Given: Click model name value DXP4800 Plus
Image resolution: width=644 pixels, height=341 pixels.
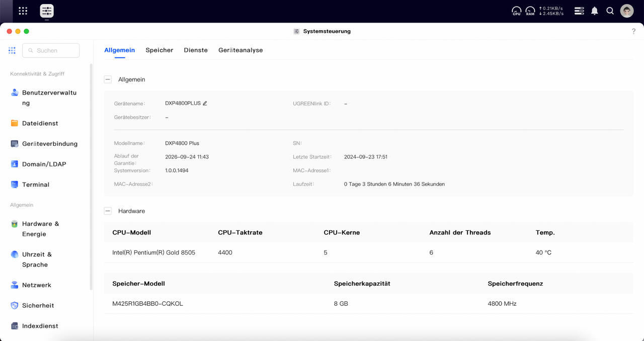Looking at the screenshot, I should tap(182, 143).
